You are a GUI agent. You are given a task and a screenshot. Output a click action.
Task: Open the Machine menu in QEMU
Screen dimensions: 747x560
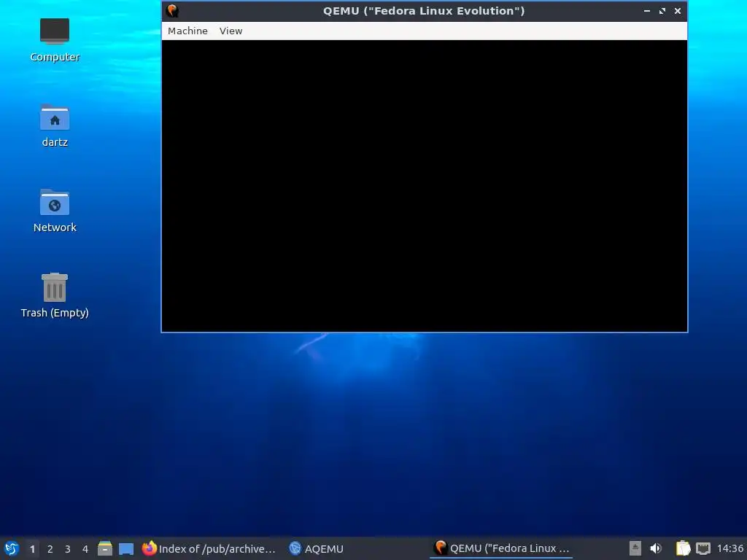187,31
